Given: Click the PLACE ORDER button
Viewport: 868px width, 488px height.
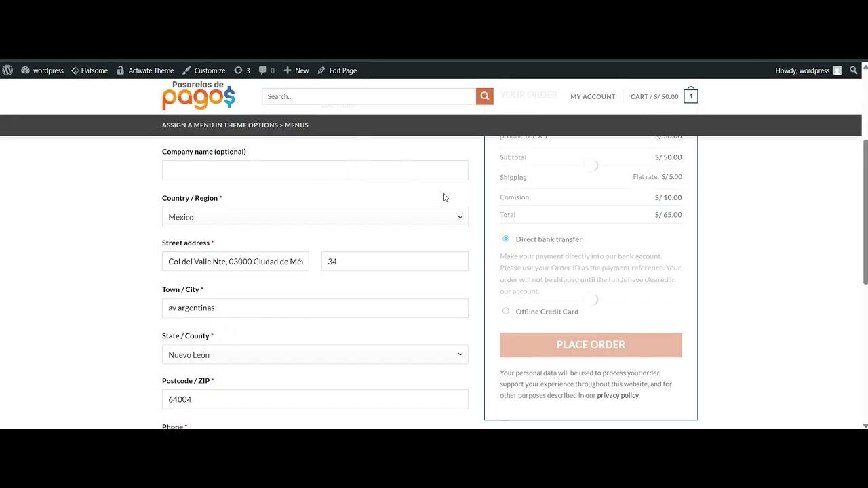Looking at the screenshot, I should coord(591,345).
